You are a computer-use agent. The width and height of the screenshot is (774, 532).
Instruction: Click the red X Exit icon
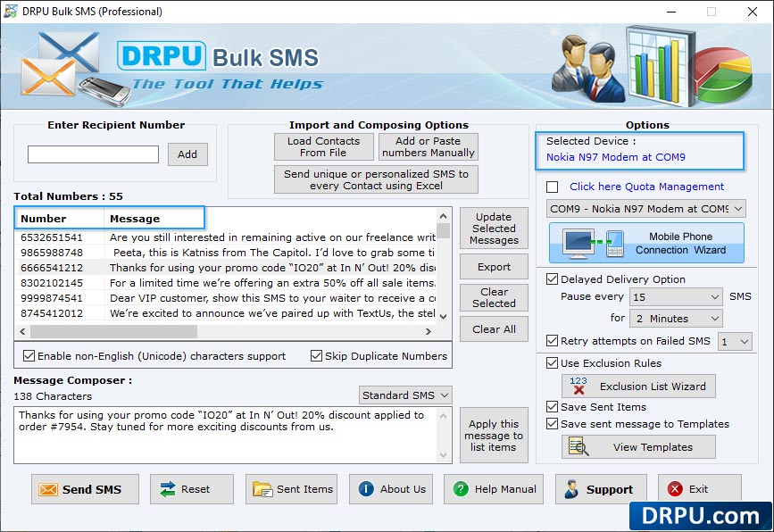coord(675,489)
